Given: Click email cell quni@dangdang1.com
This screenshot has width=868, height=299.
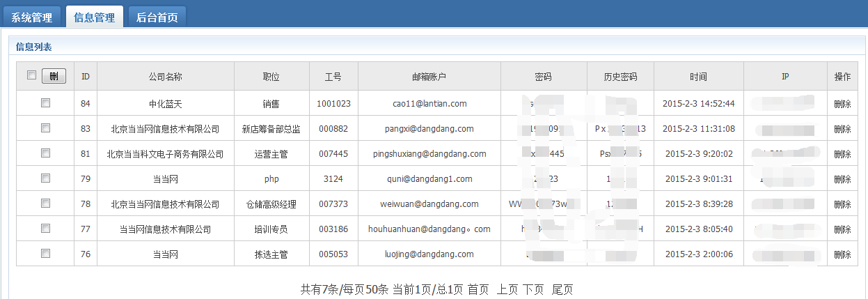Looking at the screenshot, I should [x=429, y=179].
